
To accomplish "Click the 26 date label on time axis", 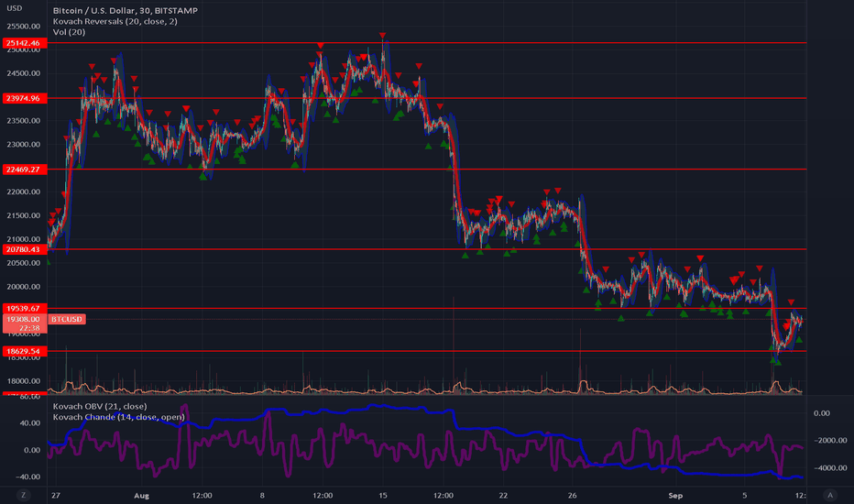I will point(572,496).
